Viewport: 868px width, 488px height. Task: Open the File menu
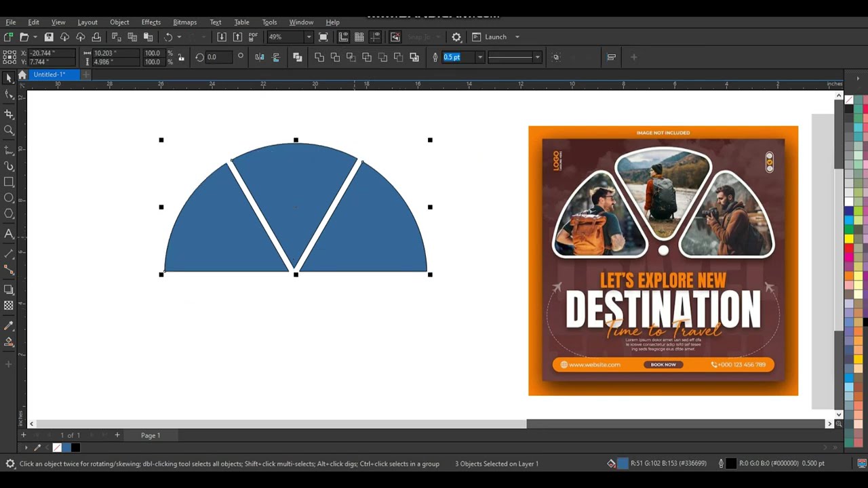tap(11, 22)
